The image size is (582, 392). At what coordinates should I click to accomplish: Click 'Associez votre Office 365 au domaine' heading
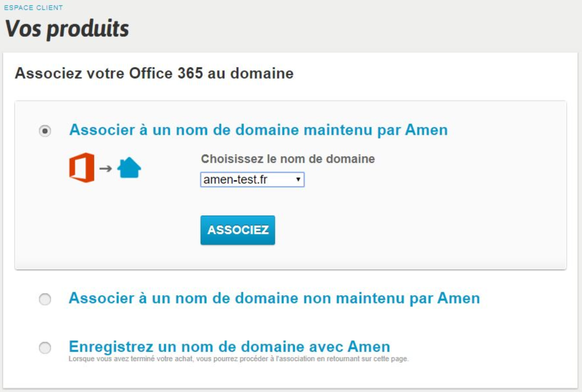(x=154, y=73)
